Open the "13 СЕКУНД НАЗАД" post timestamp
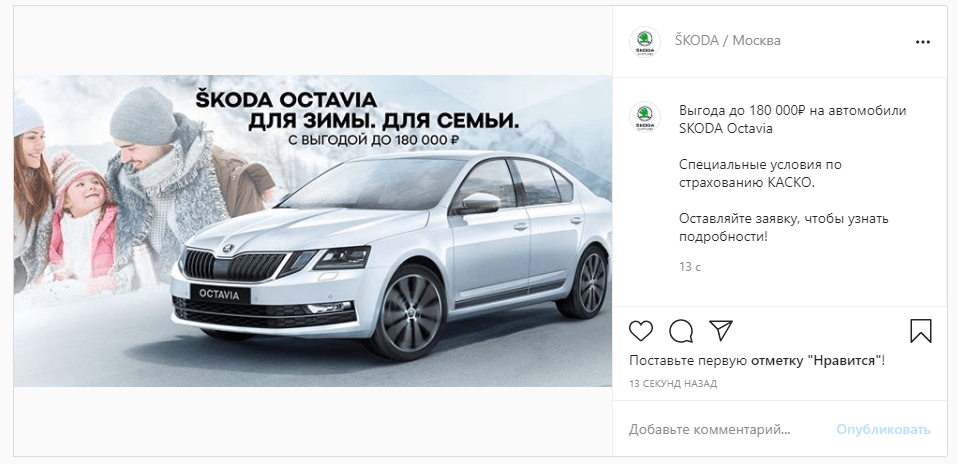This screenshot has width=958, height=464. [x=673, y=384]
